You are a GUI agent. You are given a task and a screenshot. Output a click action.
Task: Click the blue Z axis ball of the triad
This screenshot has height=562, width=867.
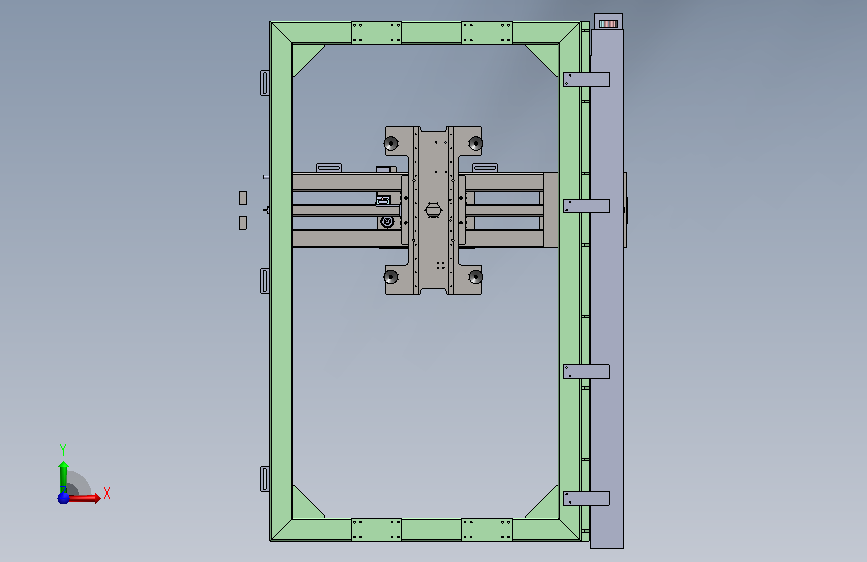64,498
